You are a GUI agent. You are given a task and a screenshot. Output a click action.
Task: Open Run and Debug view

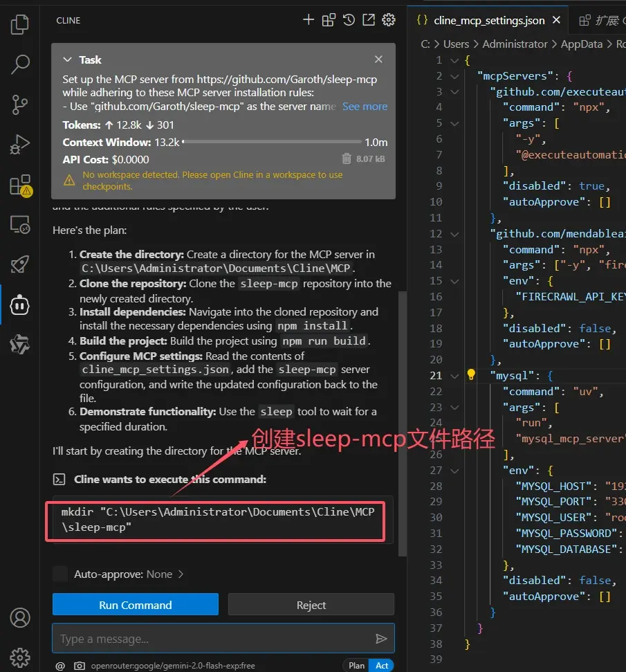(20, 145)
